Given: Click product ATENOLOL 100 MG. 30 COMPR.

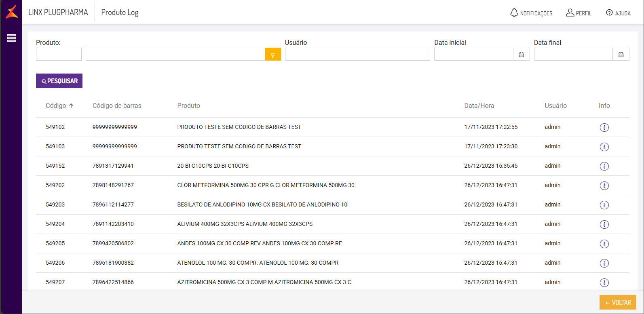Looking at the screenshot, I should 258,263.
